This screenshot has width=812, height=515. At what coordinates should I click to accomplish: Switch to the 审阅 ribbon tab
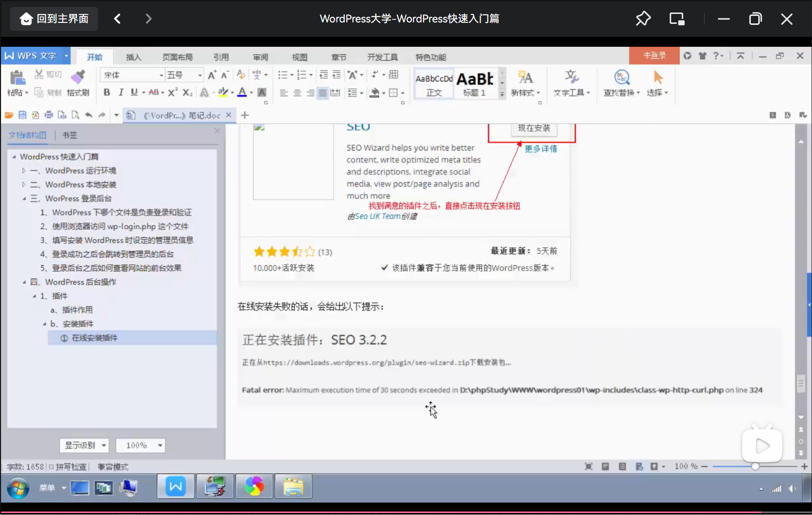[260, 57]
